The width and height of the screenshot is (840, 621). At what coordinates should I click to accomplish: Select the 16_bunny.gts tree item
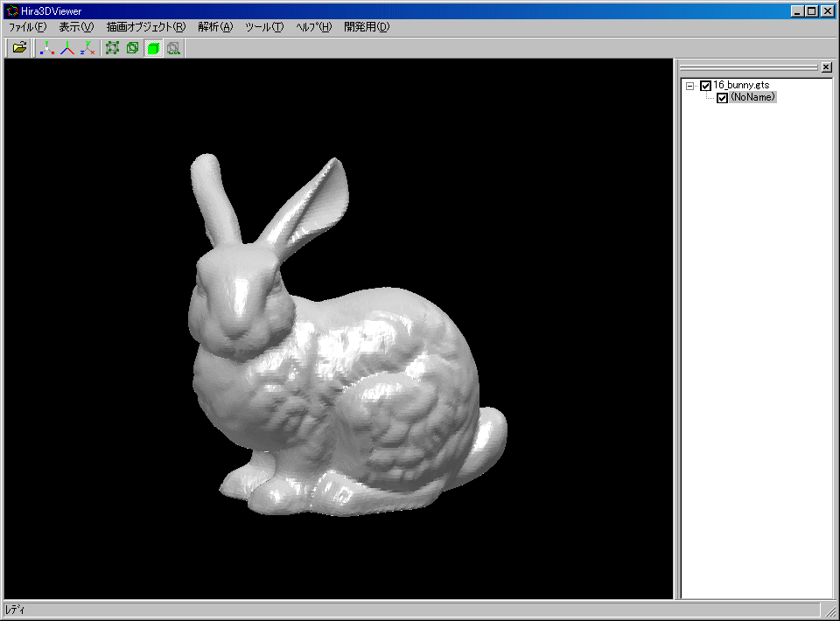(741, 85)
